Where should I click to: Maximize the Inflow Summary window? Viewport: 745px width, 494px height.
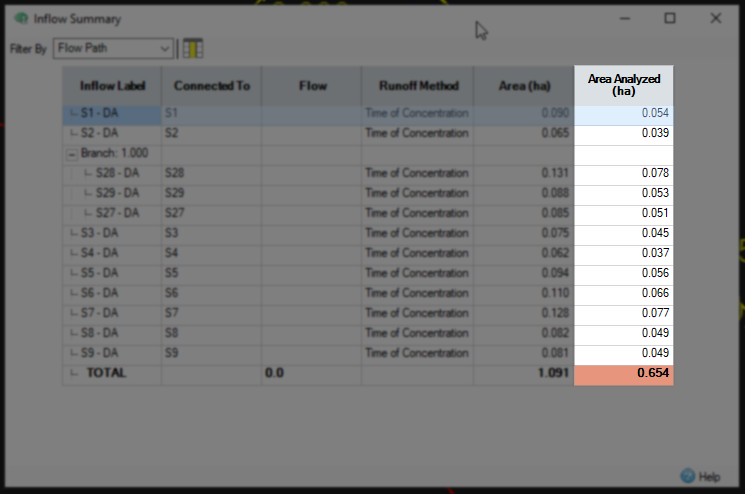pyautogui.click(x=670, y=18)
